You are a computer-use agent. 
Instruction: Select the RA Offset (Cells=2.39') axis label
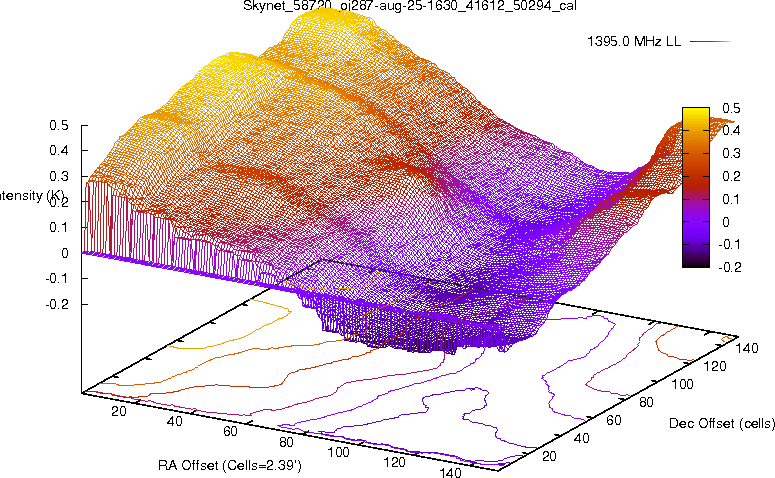230,465
